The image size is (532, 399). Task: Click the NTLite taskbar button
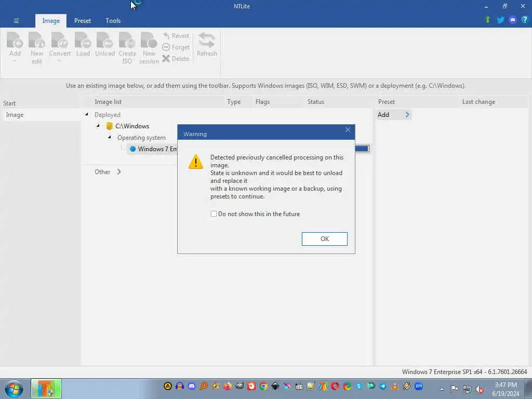click(x=46, y=389)
